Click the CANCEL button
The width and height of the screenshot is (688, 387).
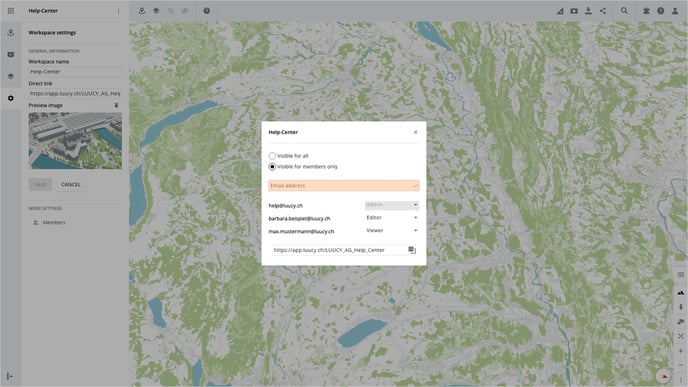(x=71, y=185)
